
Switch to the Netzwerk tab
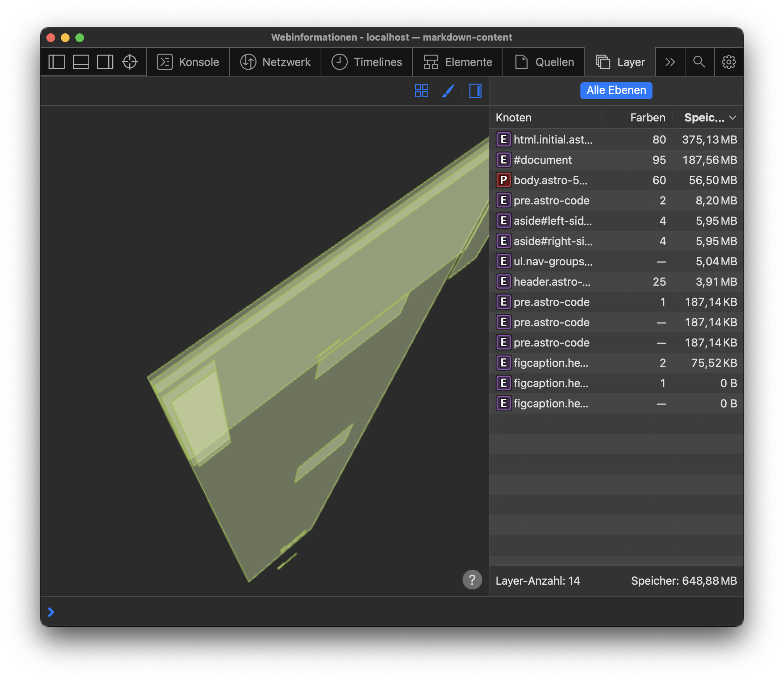[275, 62]
